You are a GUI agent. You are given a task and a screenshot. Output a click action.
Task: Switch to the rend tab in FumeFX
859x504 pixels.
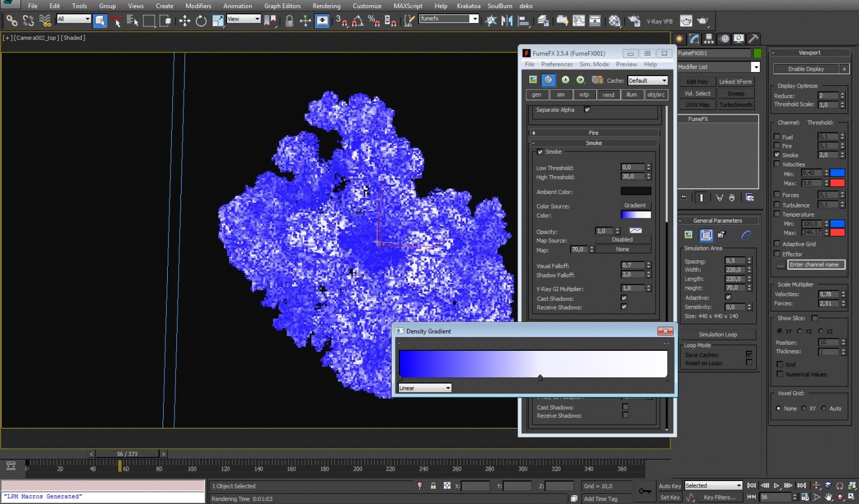(x=609, y=94)
